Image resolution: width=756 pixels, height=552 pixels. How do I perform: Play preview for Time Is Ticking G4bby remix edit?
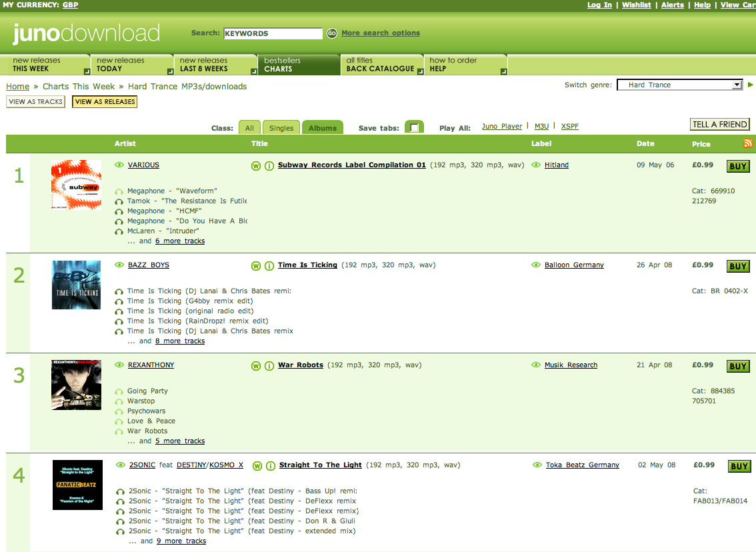coord(119,302)
